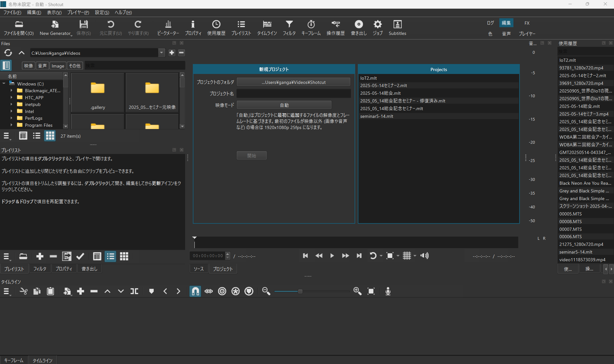Viewport: 614px width, 364px height.
Task: Toggle scrub while dragging eye icon
Action: click(209, 291)
